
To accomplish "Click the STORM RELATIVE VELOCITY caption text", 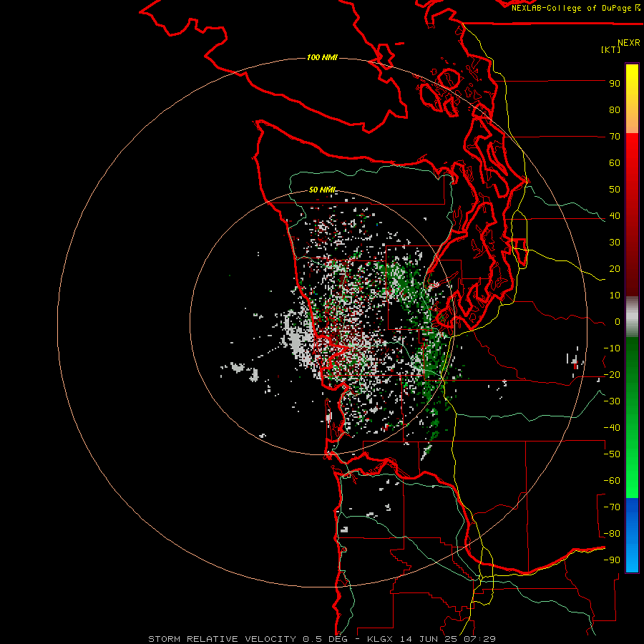I will (222, 639).
